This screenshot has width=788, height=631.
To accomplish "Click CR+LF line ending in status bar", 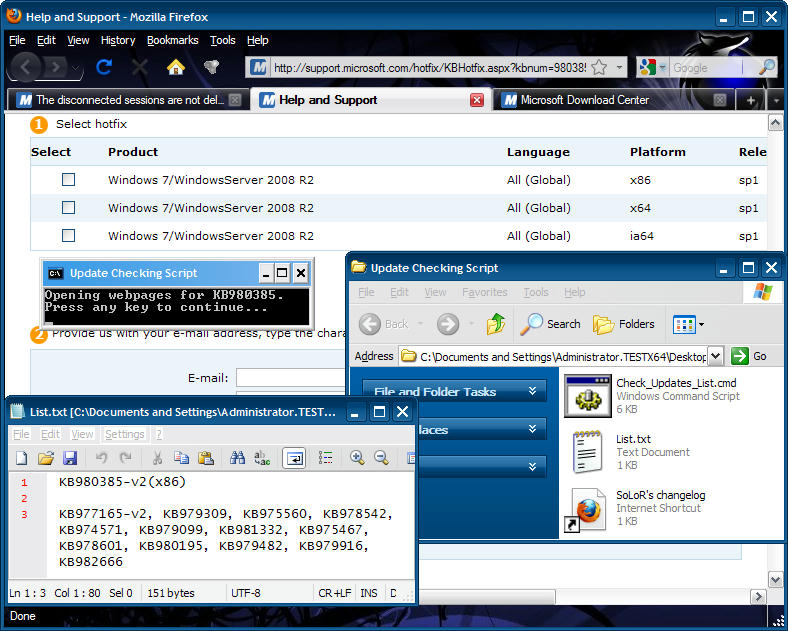I will (335, 593).
